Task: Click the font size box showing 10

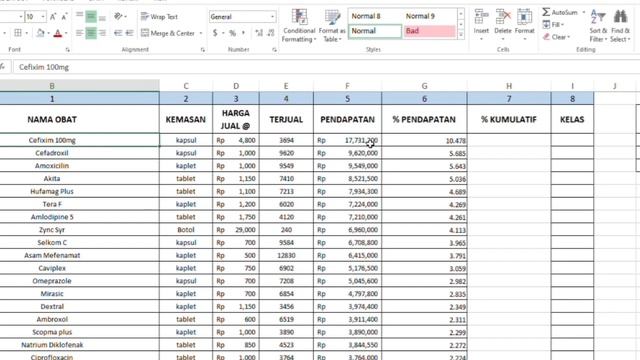Action: click(x=32, y=17)
